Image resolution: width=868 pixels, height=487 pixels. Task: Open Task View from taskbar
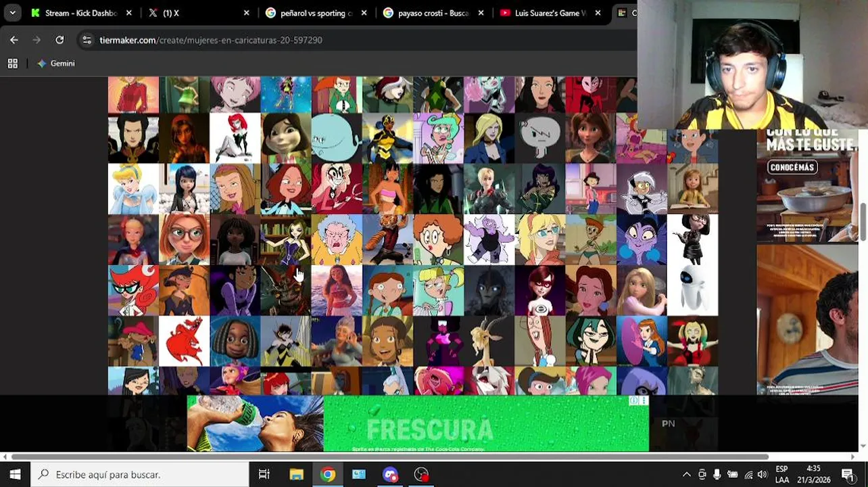(264, 475)
